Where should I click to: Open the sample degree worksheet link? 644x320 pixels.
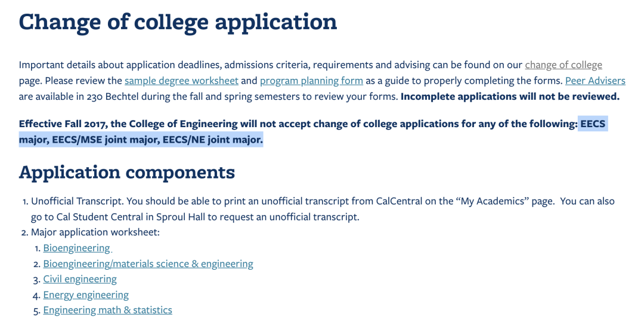pyautogui.click(x=181, y=81)
